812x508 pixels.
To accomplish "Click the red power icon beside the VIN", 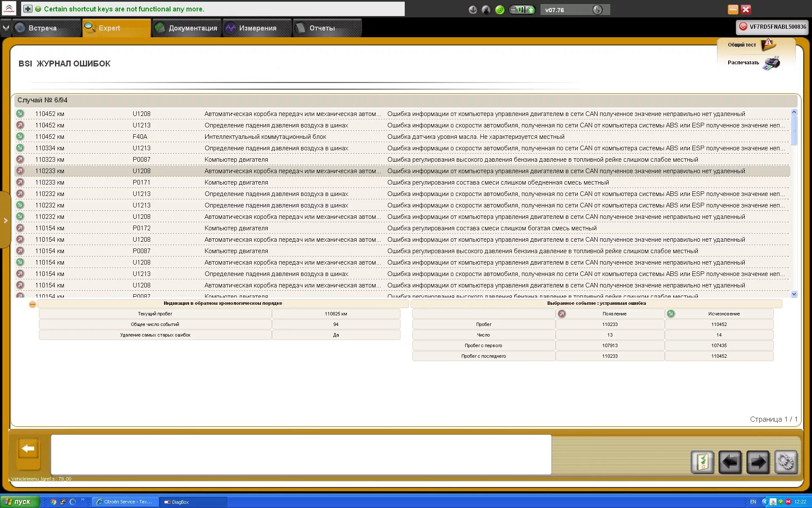I will click(743, 26).
